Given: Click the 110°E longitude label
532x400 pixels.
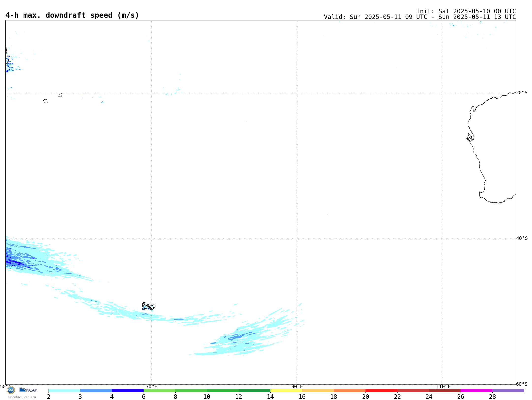Looking at the screenshot, I should click(x=443, y=387).
